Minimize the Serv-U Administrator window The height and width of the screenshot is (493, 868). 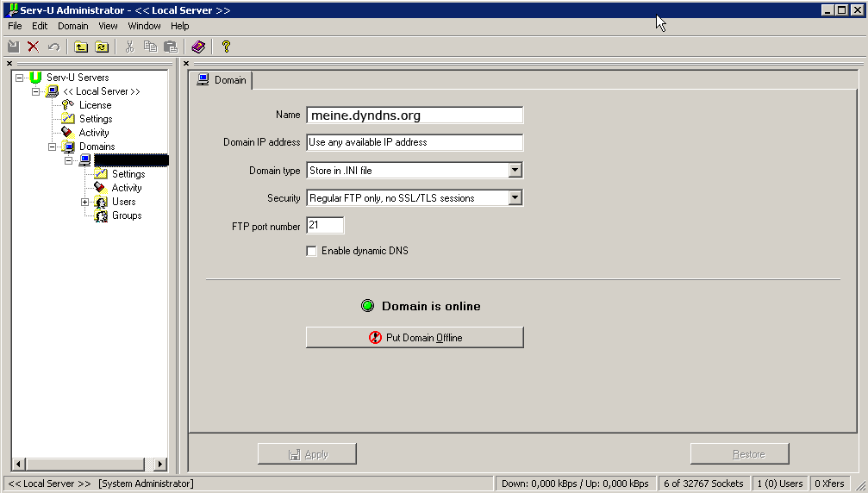coord(827,10)
